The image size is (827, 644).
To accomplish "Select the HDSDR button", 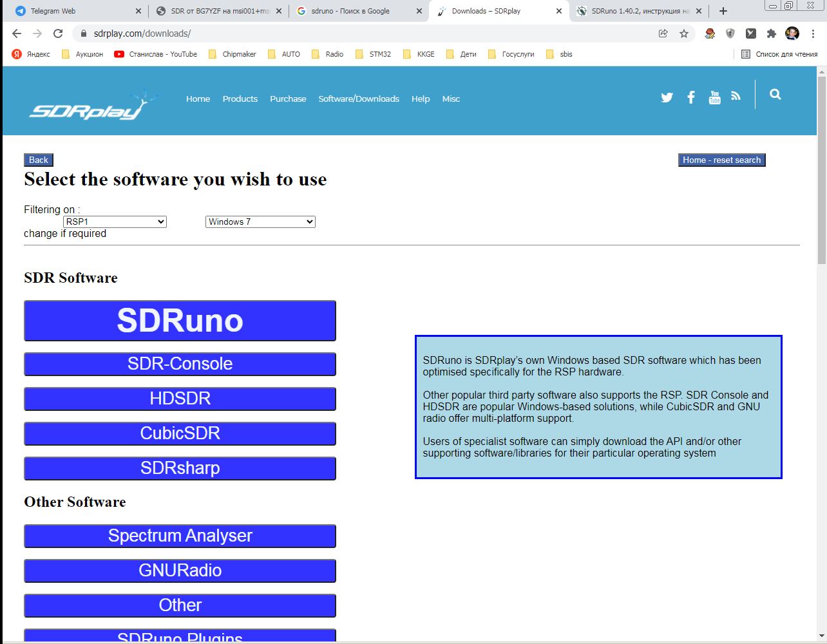I will (x=180, y=399).
